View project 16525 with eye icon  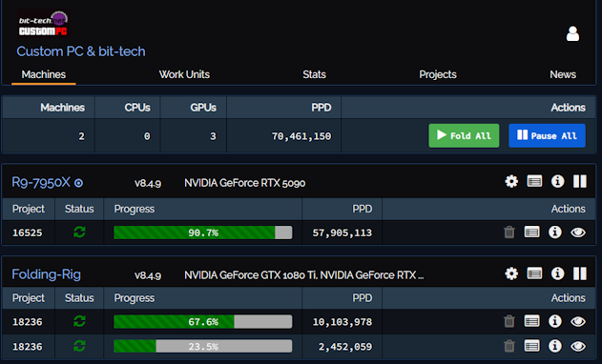coord(578,233)
